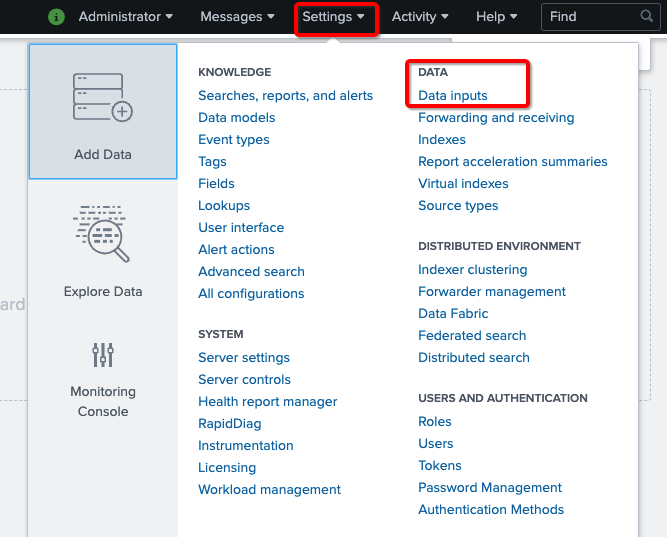The image size is (667, 537).
Task: Collapse the Settings menu
Action: pyautogui.click(x=333, y=17)
